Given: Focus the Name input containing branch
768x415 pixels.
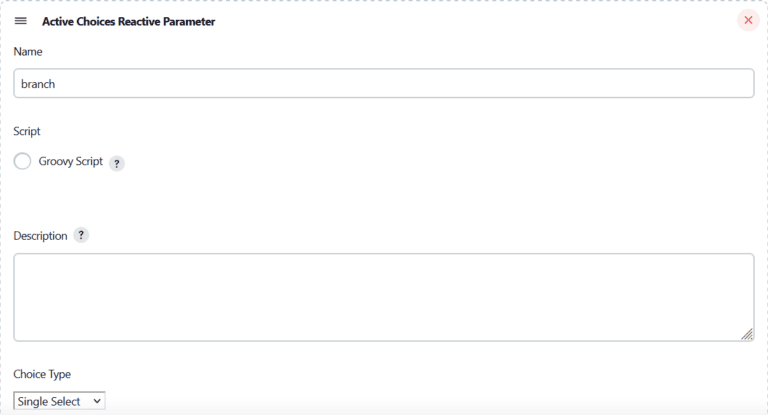Looking at the screenshot, I should click(x=384, y=83).
